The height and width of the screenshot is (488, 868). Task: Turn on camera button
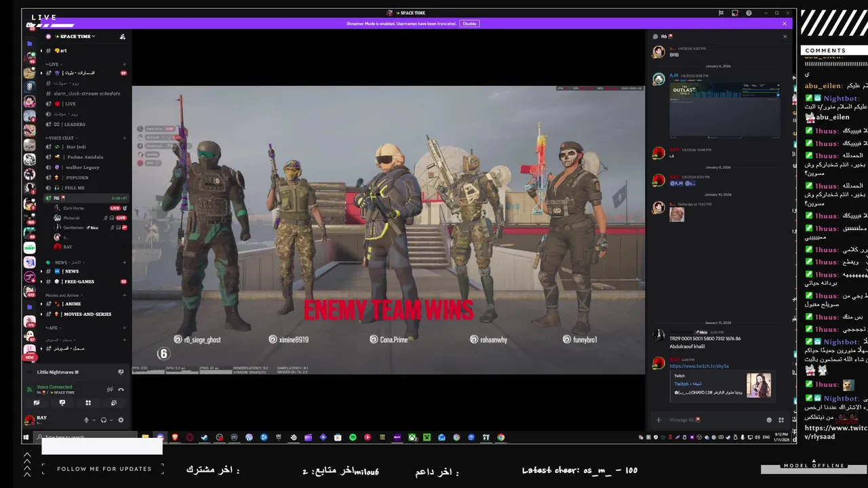pos(37,403)
